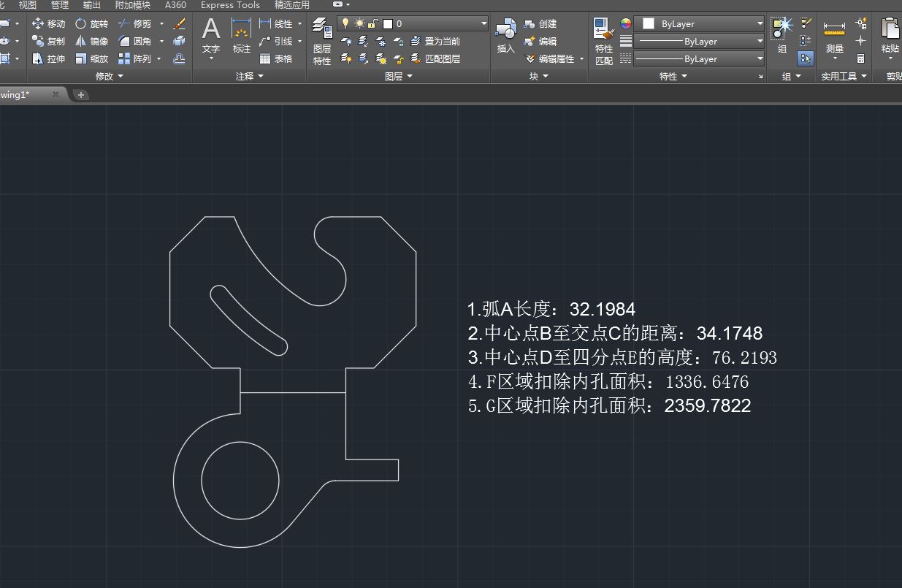Expand the Block (块) panel
902x588 pixels.
538,76
